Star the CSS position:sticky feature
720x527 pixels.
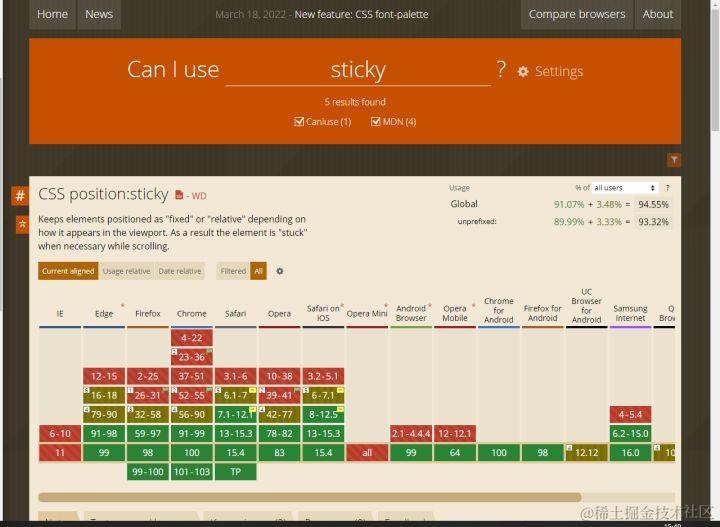tap(22, 224)
